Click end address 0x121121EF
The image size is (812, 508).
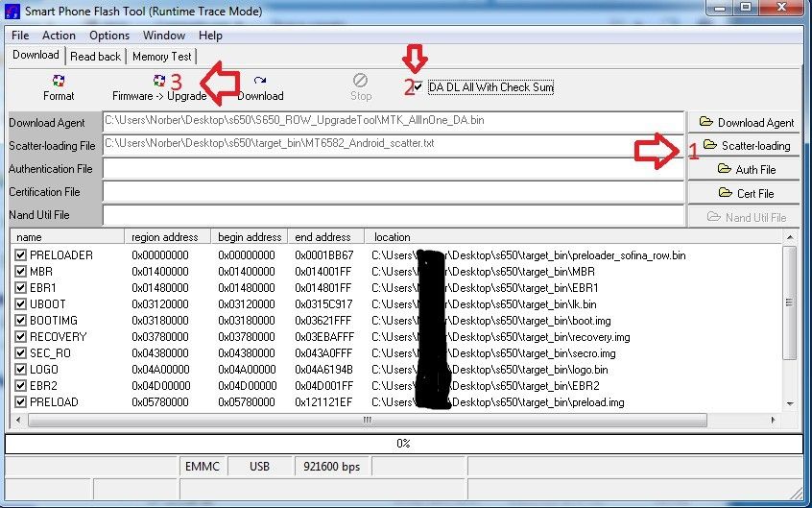click(323, 401)
